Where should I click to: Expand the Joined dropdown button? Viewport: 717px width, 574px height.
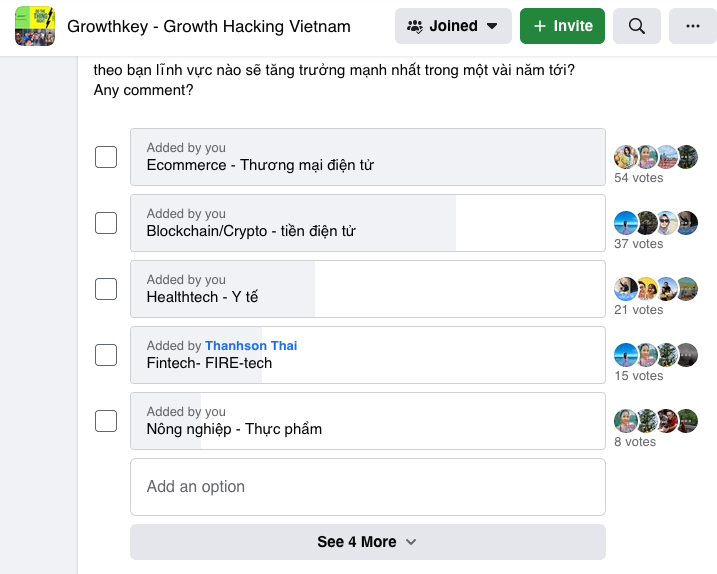(x=453, y=26)
